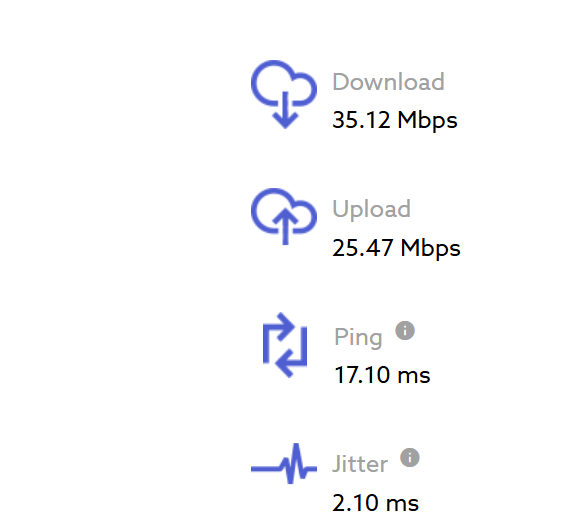
Task: Click the Mbps unit beside 25.47
Action: pos(431,249)
